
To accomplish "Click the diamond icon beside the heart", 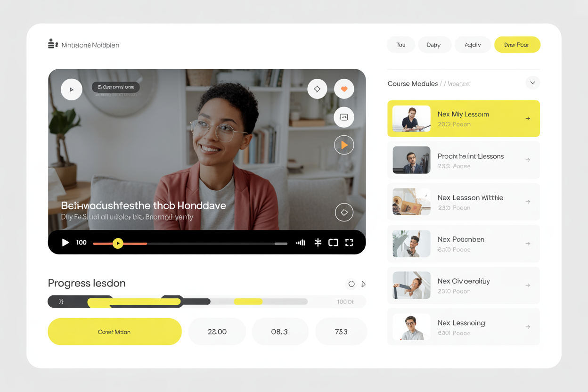I will point(317,89).
